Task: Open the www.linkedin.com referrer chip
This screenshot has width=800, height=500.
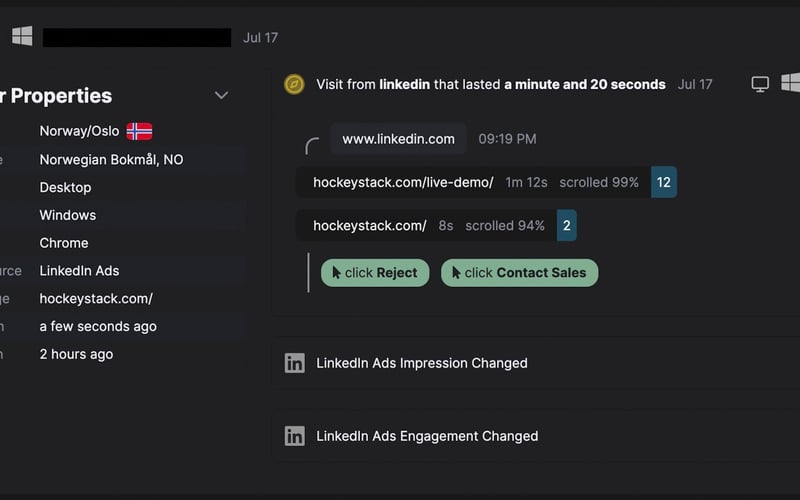Action: click(398, 139)
